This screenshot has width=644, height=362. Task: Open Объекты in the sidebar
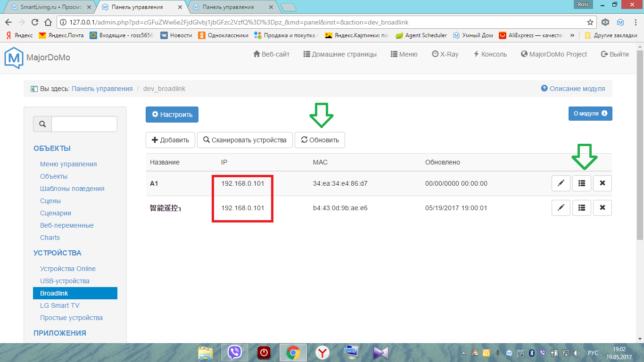coord(54,176)
